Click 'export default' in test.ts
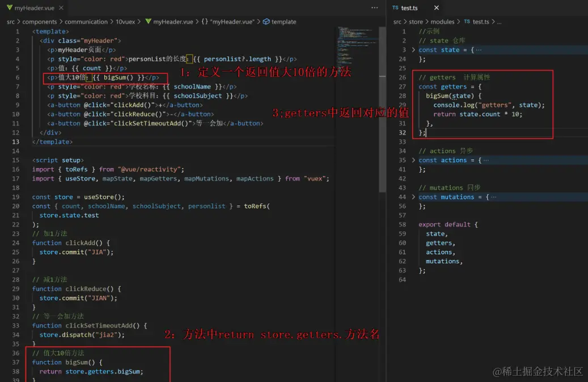Viewport: 588px width, 382px height. [x=445, y=224]
